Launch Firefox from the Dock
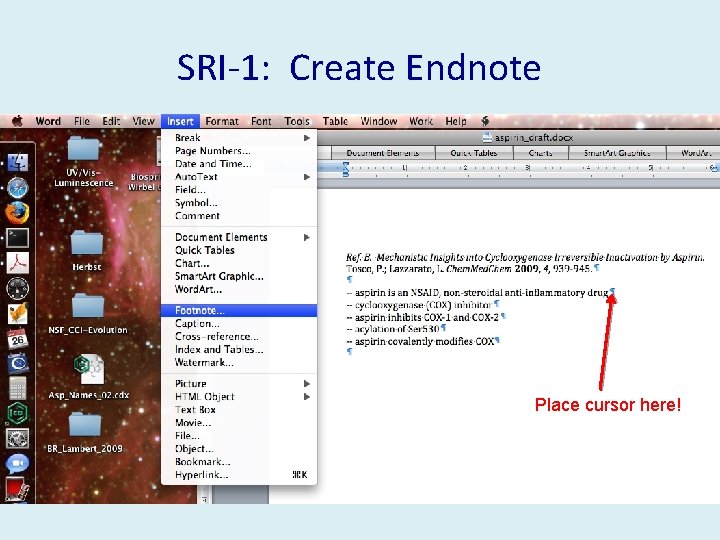The height and width of the screenshot is (540, 720). (17, 213)
